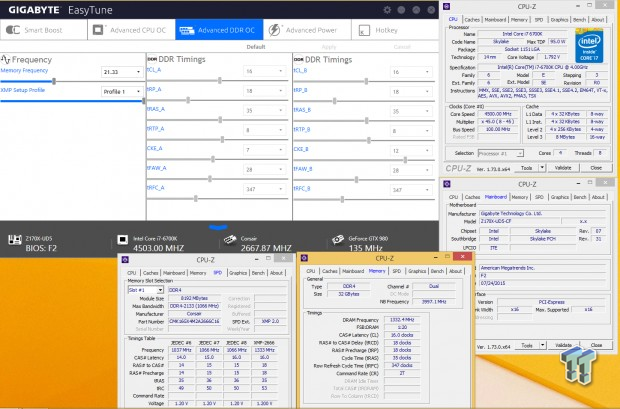Open Slot #1 memory slot selection dropdown
The height and width of the screenshot is (409, 620).
click(146, 290)
